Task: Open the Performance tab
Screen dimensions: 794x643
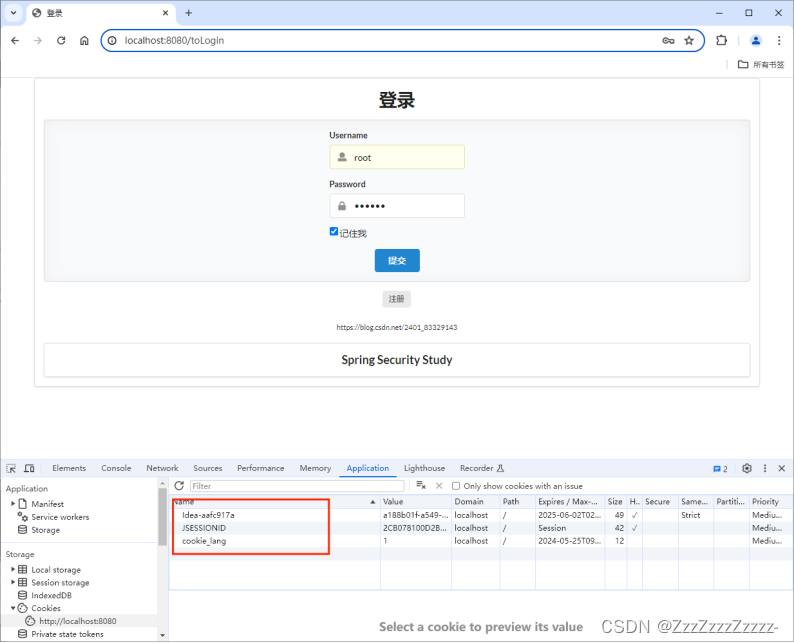Action: (x=260, y=468)
